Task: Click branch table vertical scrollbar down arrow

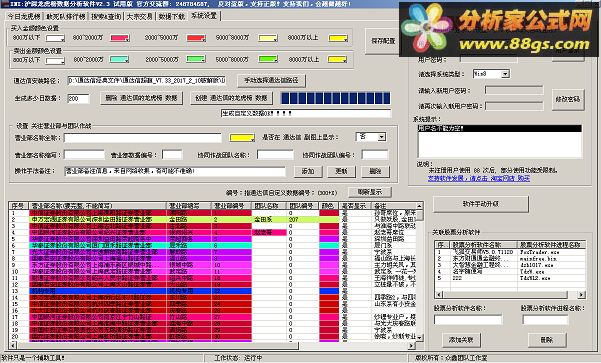Action: click(420, 337)
